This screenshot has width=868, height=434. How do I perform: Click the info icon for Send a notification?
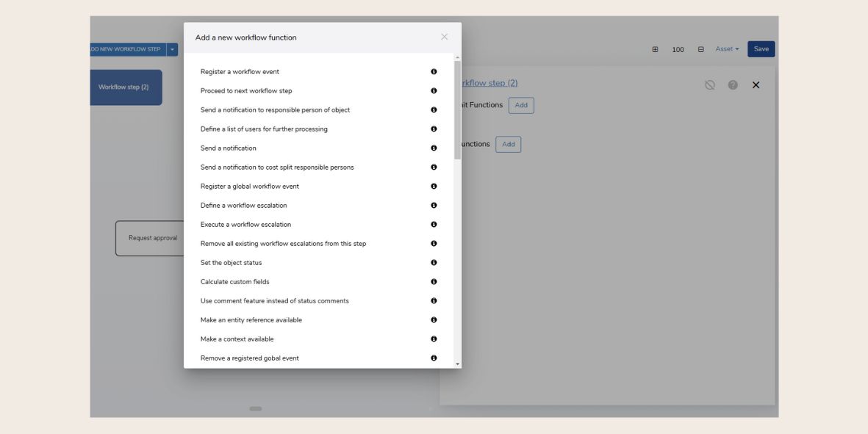pos(434,148)
